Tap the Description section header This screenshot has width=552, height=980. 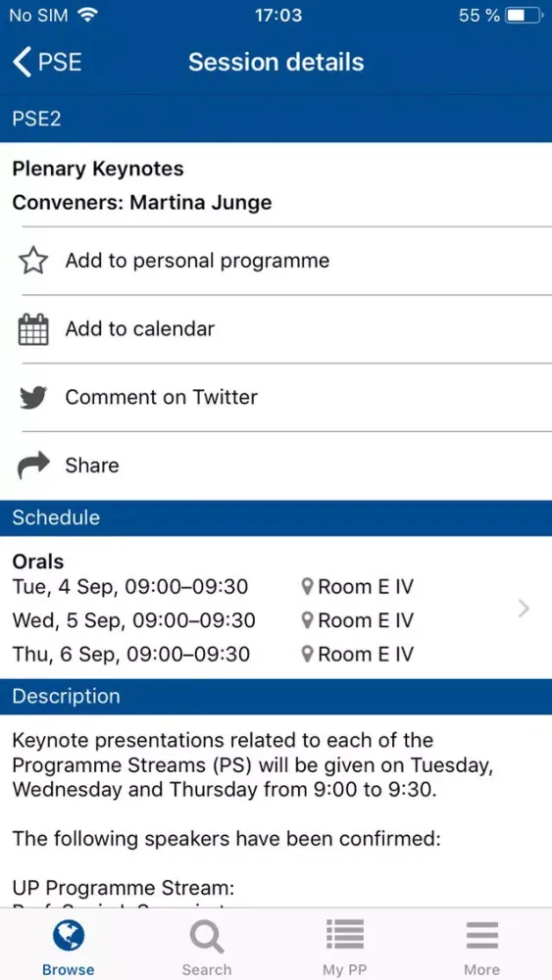276,696
